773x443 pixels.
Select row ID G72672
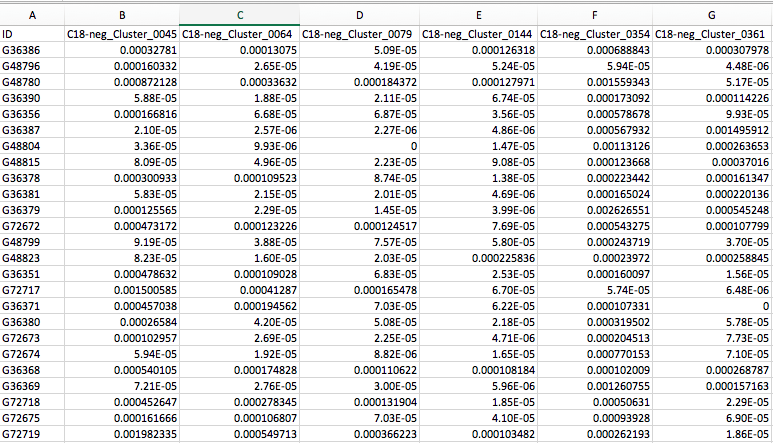[32, 226]
